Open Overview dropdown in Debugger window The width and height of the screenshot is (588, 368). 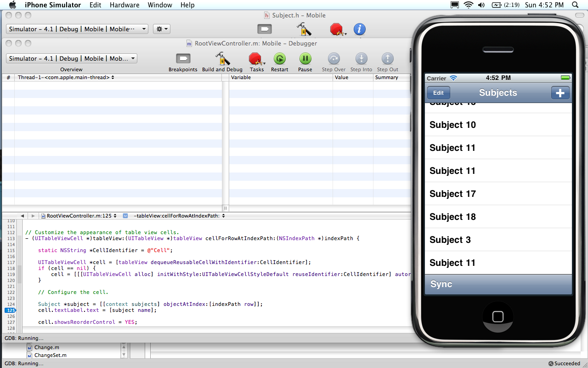(x=71, y=58)
